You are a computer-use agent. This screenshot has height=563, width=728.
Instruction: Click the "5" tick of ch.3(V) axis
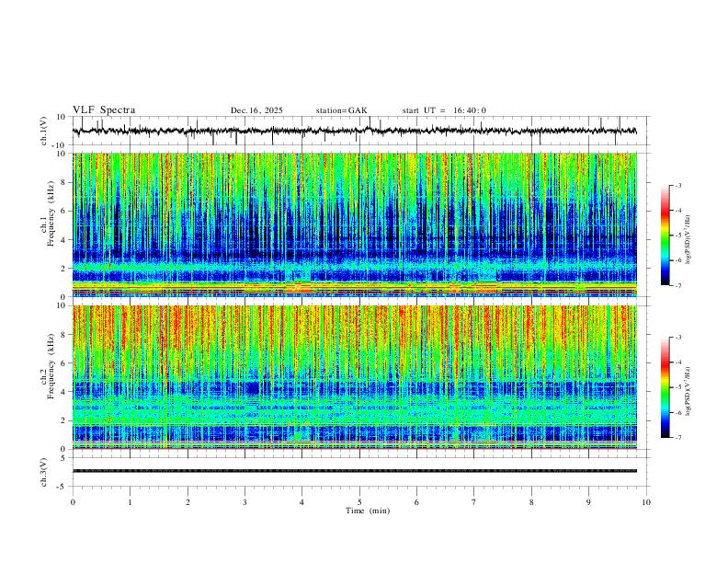point(63,457)
